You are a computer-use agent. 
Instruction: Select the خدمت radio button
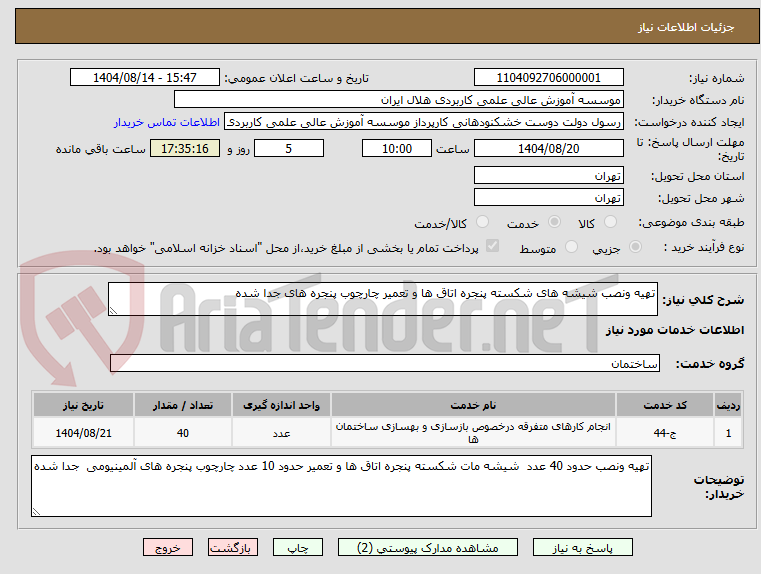(554, 222)
